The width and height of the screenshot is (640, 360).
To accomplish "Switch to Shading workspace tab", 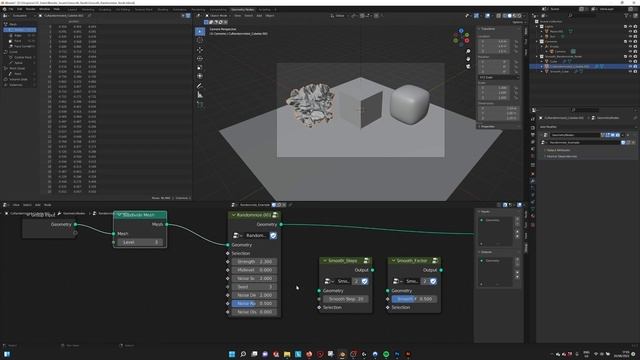I will point(162,9).
